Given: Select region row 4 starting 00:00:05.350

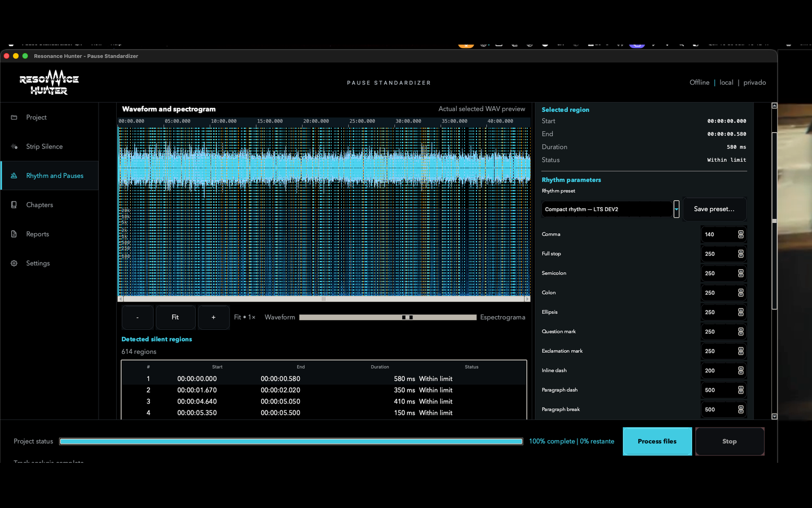Looking at the screenshot, I should [324, 413].
